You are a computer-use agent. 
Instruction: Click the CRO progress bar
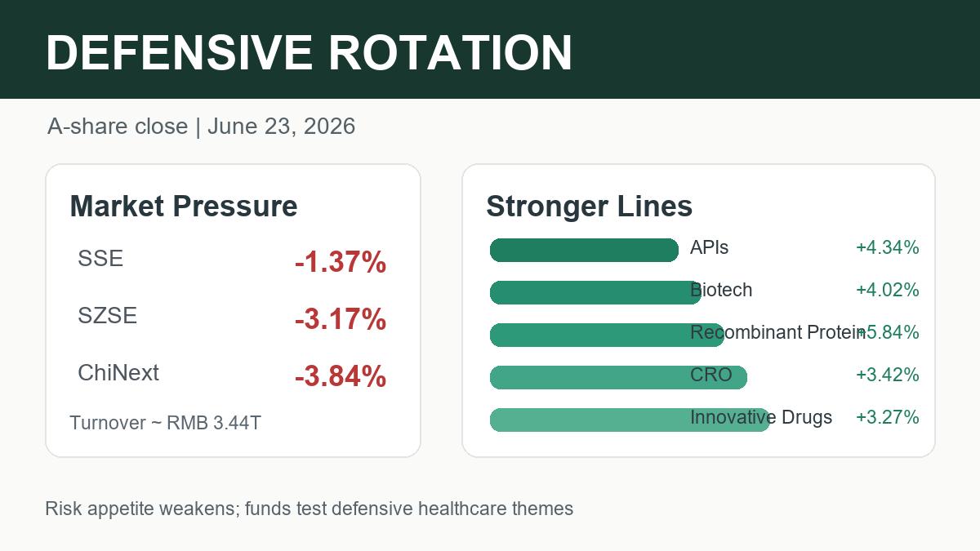[x=618, y=378]
